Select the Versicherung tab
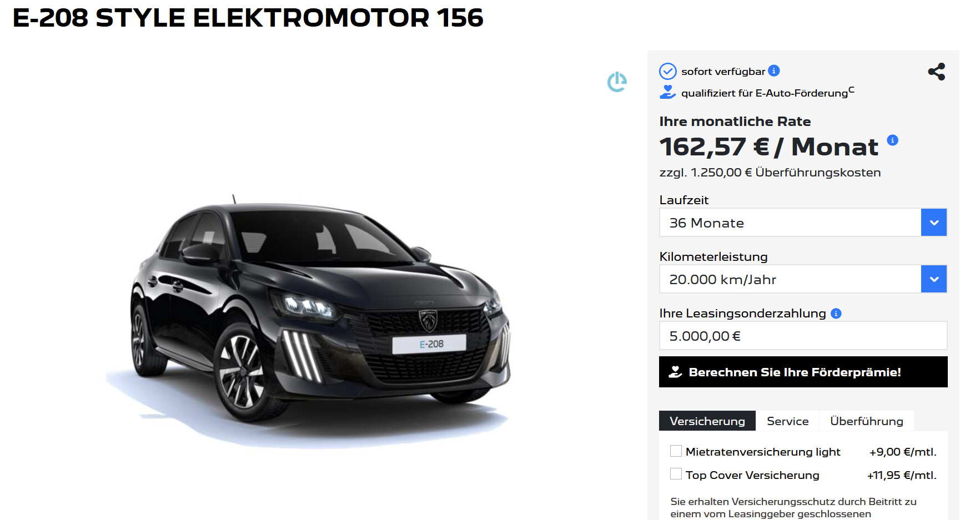The height and width of the screenshot is (520, 980). pyautogui.click(x=707, y=421)
